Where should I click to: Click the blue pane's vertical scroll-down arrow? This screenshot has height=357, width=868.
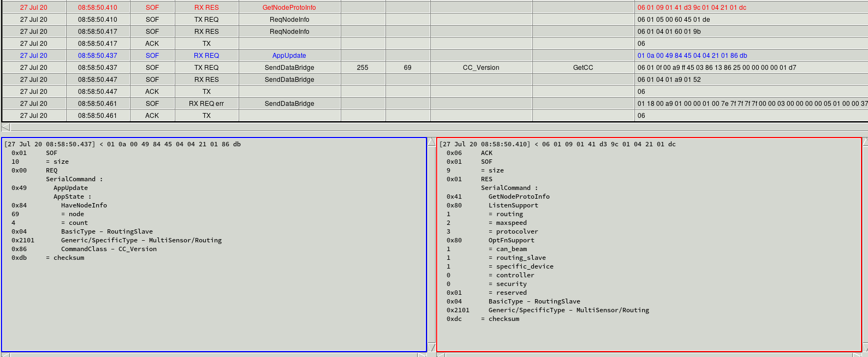click(x=431, y=347)
